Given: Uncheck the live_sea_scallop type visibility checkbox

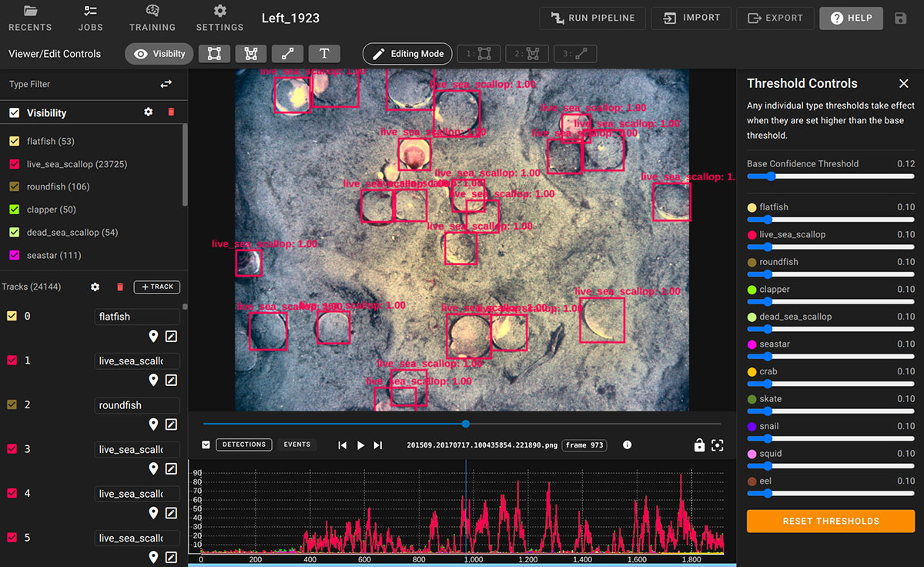Looking at the screenshot, I should tap(13, 163).
